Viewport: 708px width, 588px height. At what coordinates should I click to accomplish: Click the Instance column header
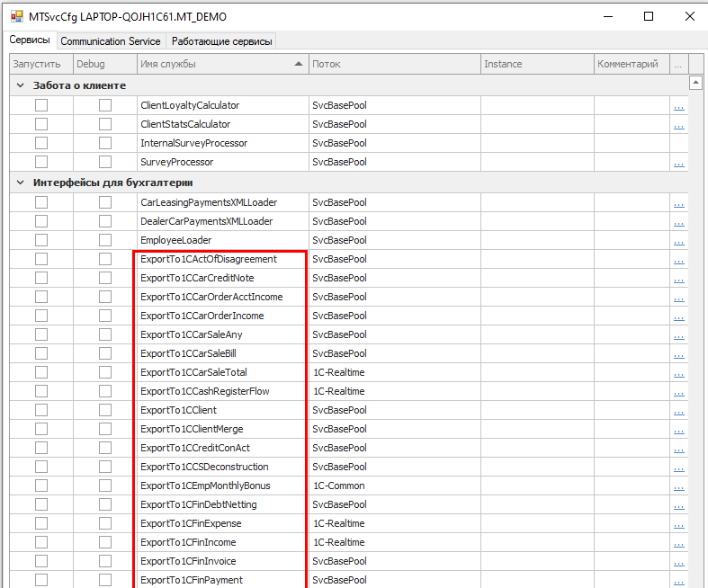pos(536,64)
